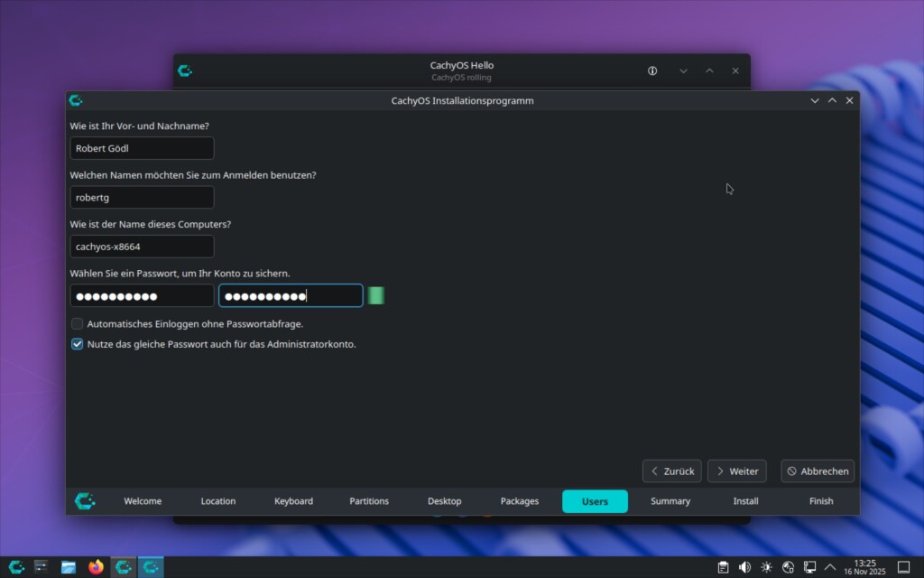Expand hidden system tray icons arrow
The height and width of the screenshot is (578, 924).
pos(830,567)
